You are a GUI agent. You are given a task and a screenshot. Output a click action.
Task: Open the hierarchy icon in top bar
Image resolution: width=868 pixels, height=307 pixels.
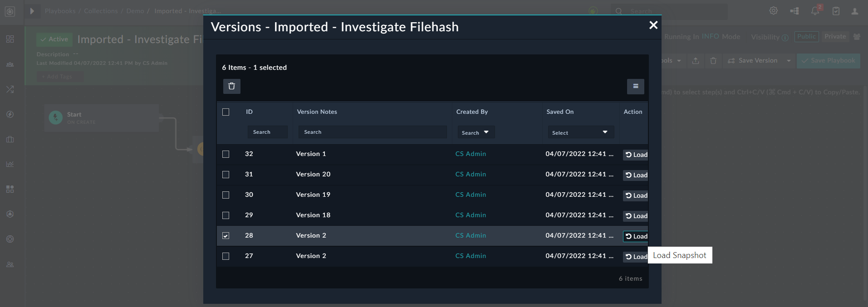click(x=794, y=11)
